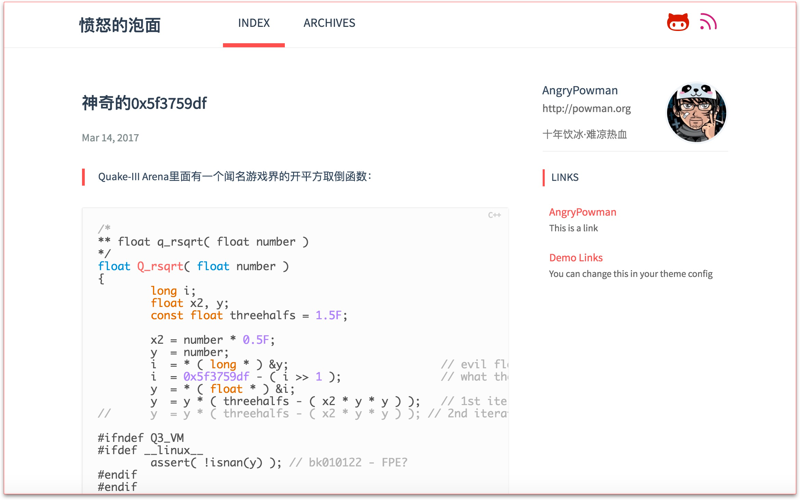Open the red AngryPowman link under LINKS
800x500 pixels.
pos(582,212)
